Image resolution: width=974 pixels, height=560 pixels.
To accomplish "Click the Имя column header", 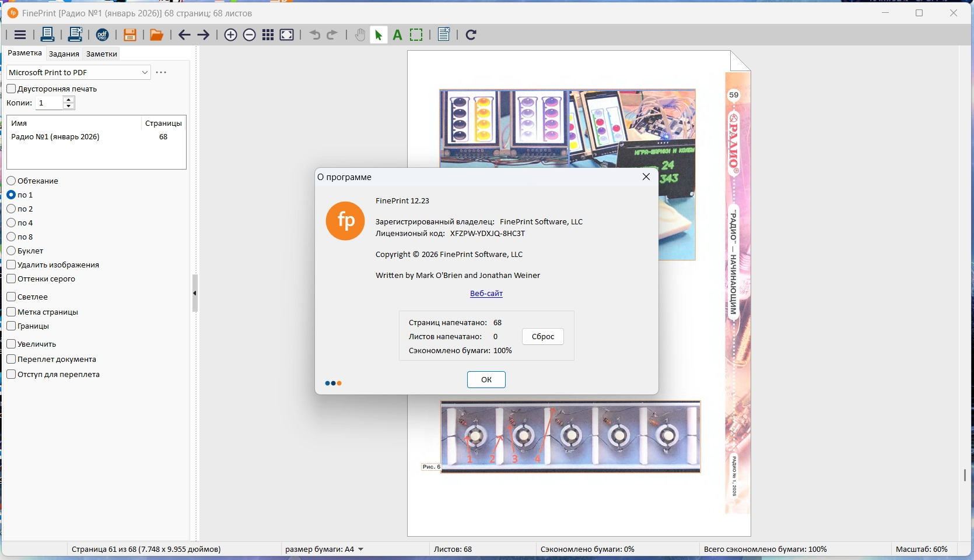I will 74,123.
